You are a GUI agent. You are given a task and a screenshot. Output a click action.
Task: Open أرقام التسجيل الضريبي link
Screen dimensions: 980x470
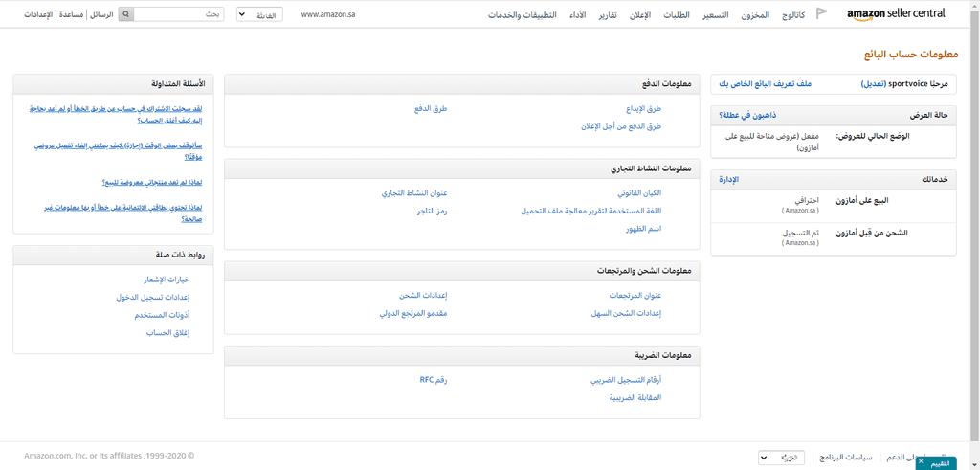[626, 380]
